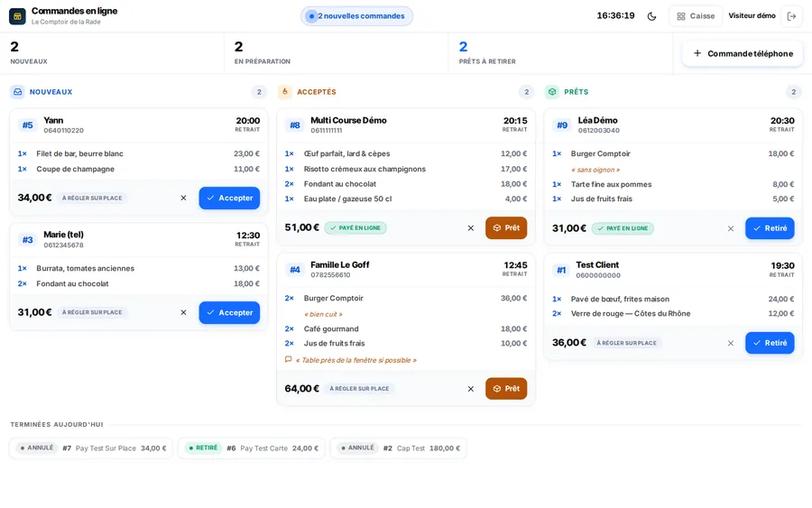Click the Prêts column box icon
The height and width of the screenshot is (508, 812).
[x=552, y=92]
